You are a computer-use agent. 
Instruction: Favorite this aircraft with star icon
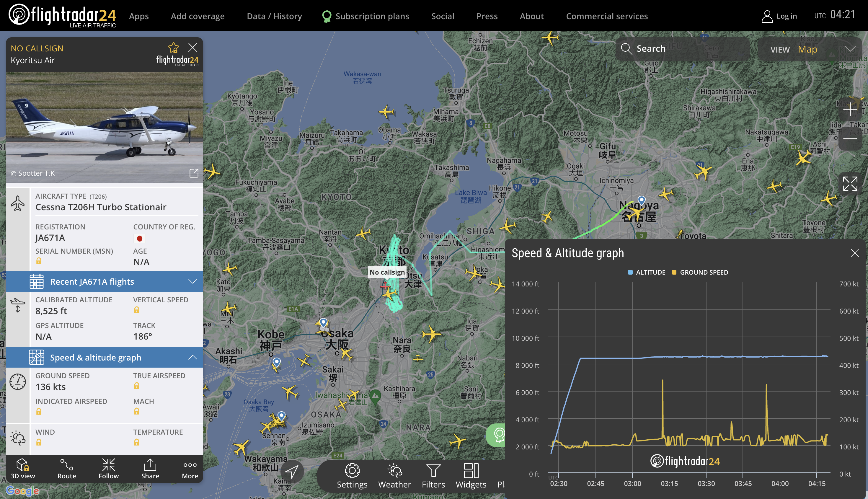click(x=173, y=47)
